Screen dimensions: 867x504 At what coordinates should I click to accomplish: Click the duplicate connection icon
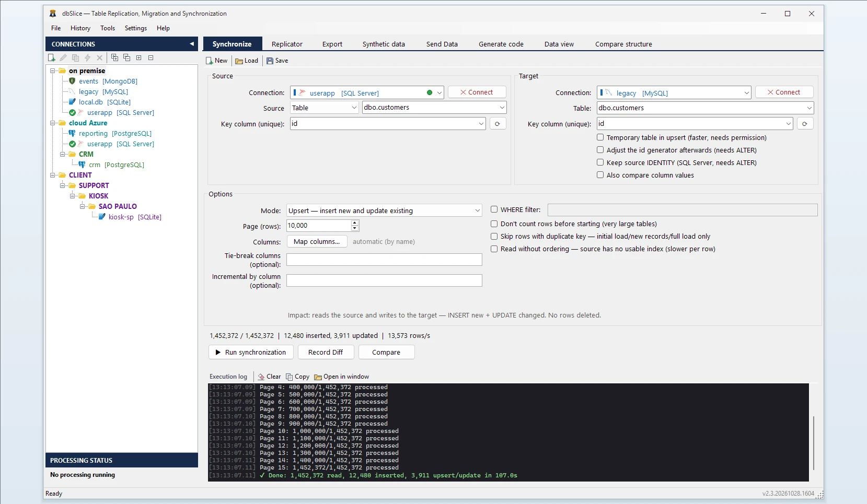pyautogui.click(x=75, y=58)
